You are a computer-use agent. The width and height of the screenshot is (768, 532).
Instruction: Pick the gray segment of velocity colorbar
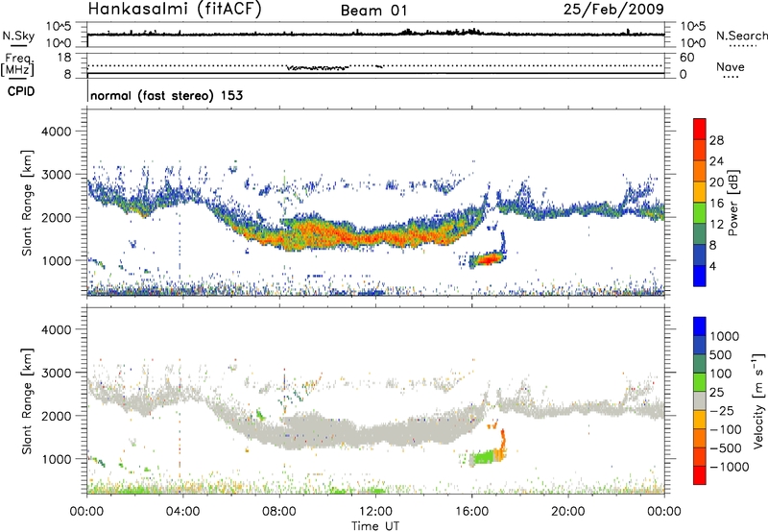pos(700,400)
